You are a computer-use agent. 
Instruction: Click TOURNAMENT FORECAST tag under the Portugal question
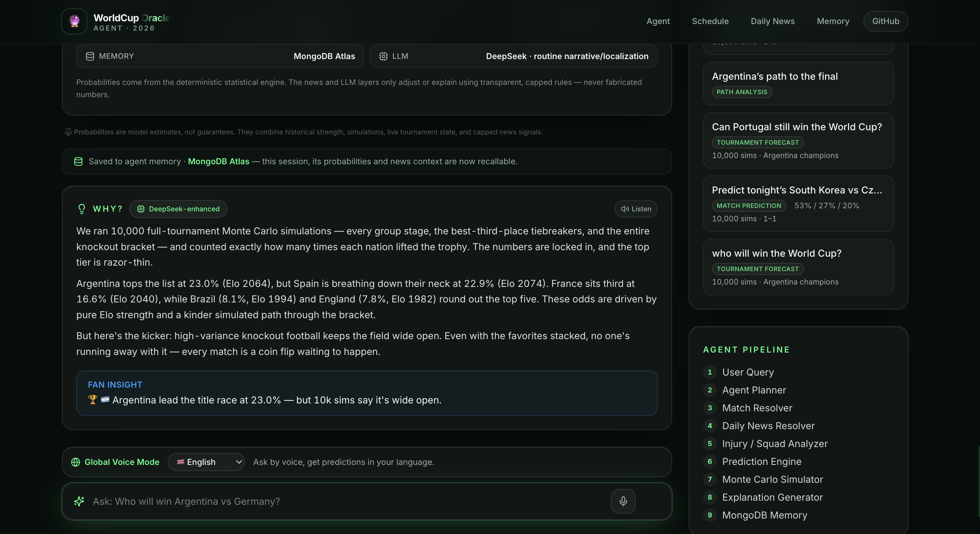[x=758, y=143]
